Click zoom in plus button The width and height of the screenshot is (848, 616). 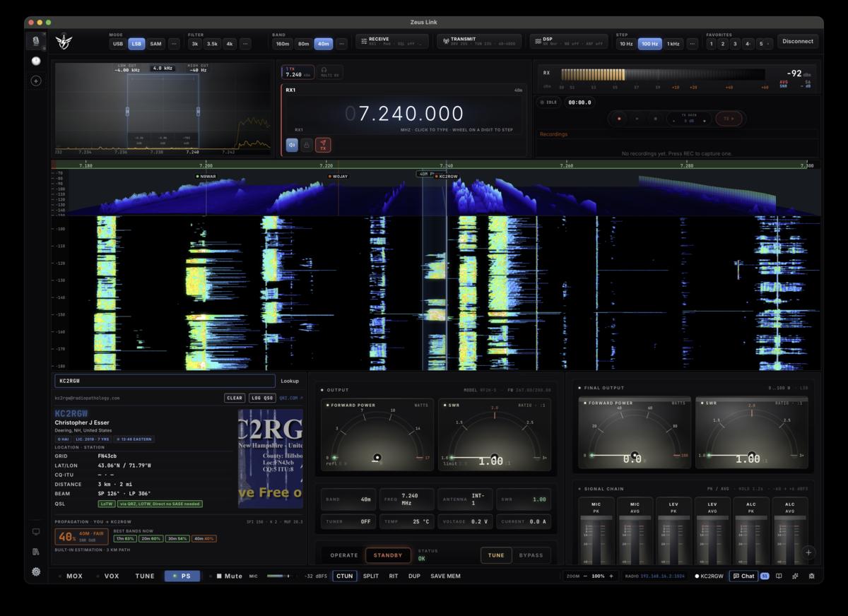[611, 576]
